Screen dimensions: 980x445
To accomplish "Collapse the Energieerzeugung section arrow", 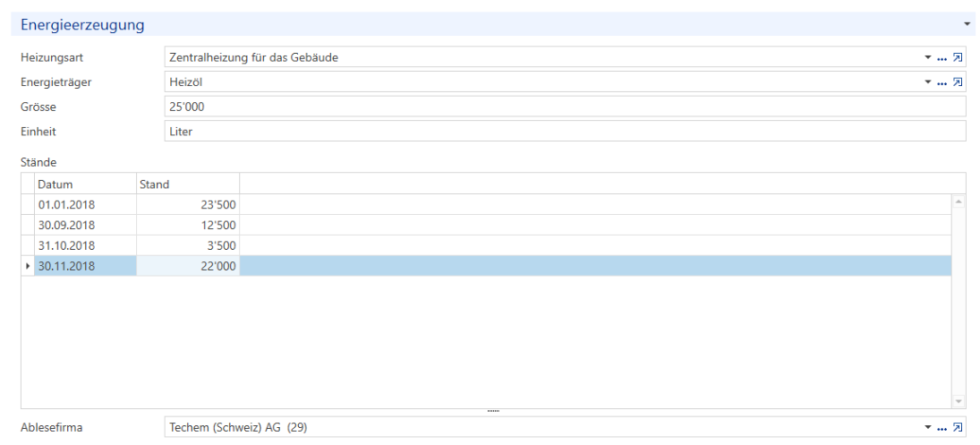I will point(967,26).
